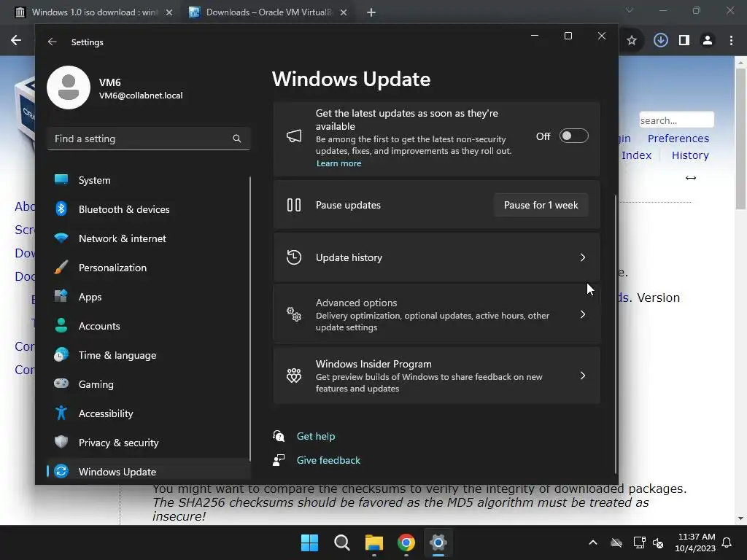Toggle get latest updates switch
Screen dimensions: 747x560
[573, 136]
